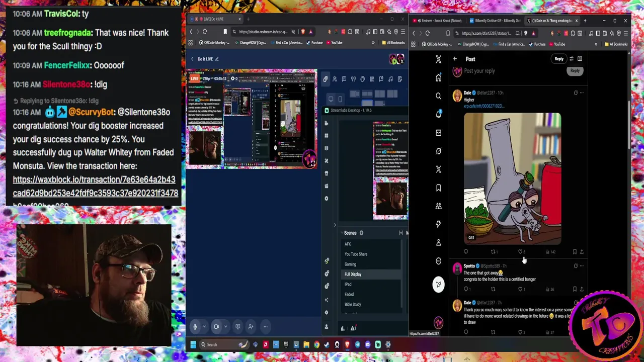Edit the Do it LIVE title pencil

click(x=217, y=59)
